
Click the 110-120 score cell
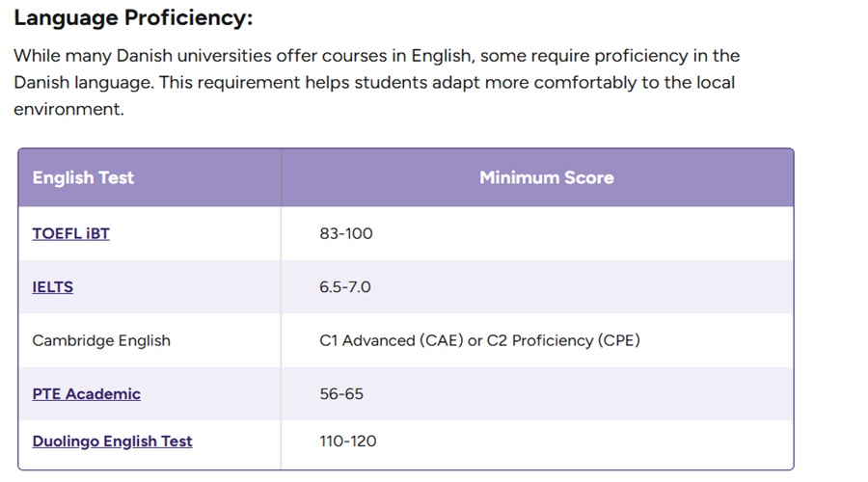point(347,442)
